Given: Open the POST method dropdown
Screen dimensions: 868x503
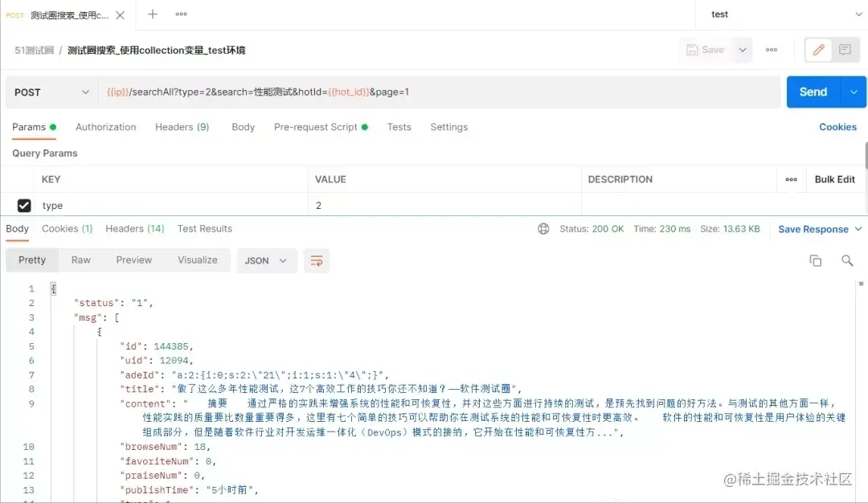Looking at the screenshot, I should coord(51,92).
